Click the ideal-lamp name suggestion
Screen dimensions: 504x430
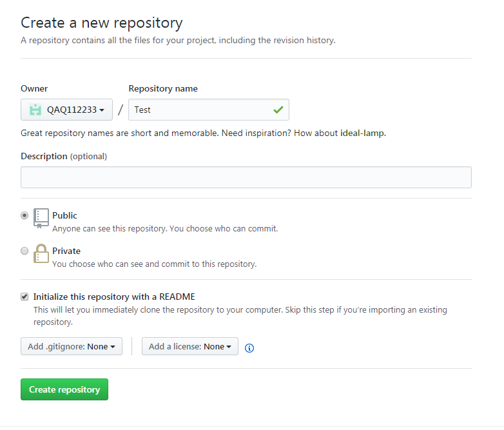pos(362,133)
